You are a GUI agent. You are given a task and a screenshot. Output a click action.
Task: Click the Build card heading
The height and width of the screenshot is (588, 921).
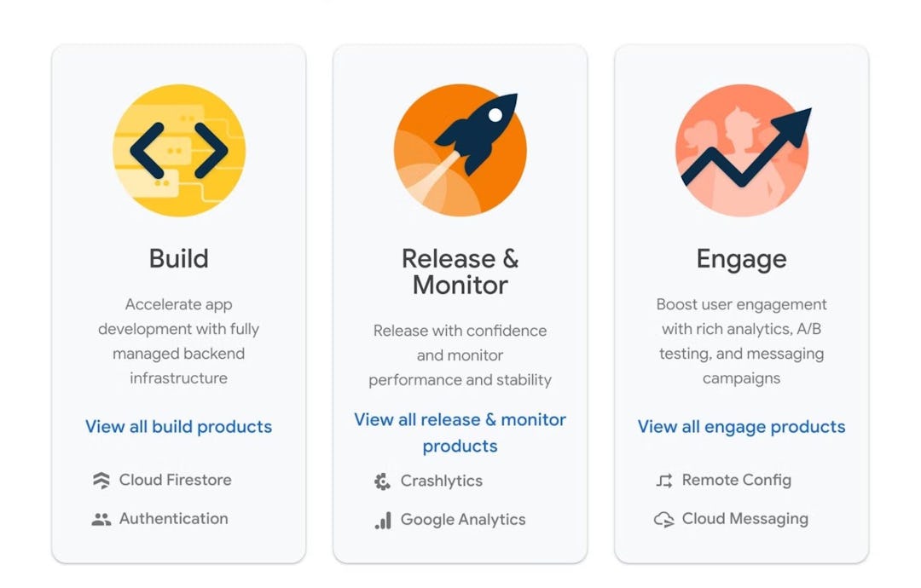pyautogui.click(x=178, y=258)
